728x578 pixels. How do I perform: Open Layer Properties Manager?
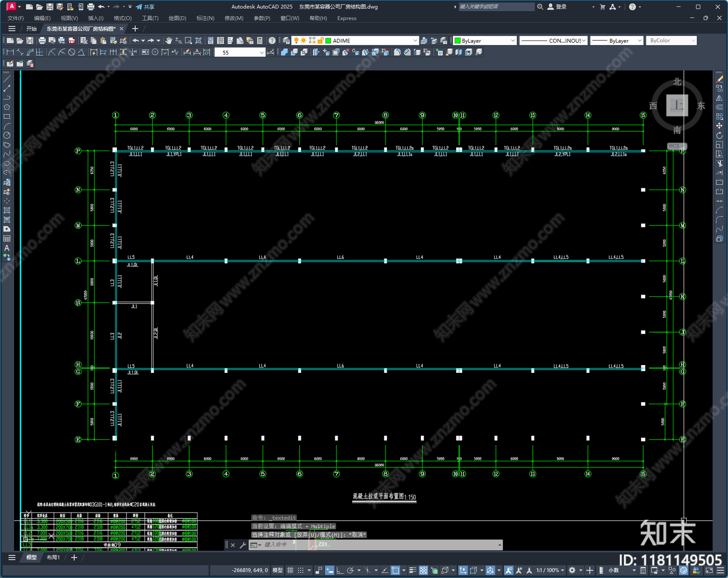[x=286, y=41]
